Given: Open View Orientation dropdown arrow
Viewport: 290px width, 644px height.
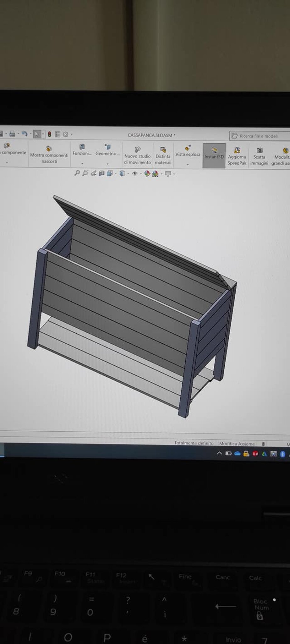Looking at the screenshot, I should (115, 173).
